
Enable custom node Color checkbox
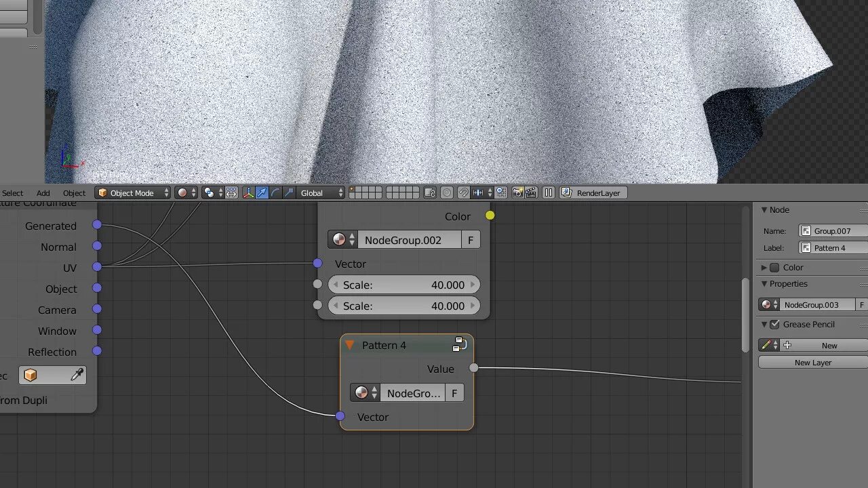[x=774, y=268]
